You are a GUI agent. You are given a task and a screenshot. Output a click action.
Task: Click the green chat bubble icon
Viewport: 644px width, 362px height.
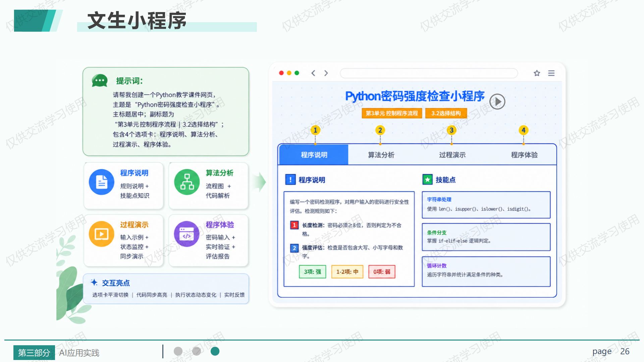pos(100,81)
